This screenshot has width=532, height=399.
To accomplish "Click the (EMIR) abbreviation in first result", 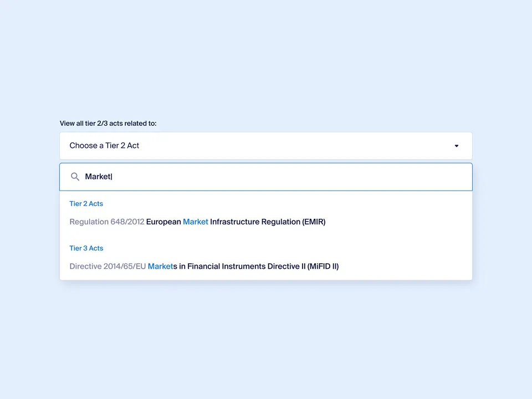I will tap(314, 222).
